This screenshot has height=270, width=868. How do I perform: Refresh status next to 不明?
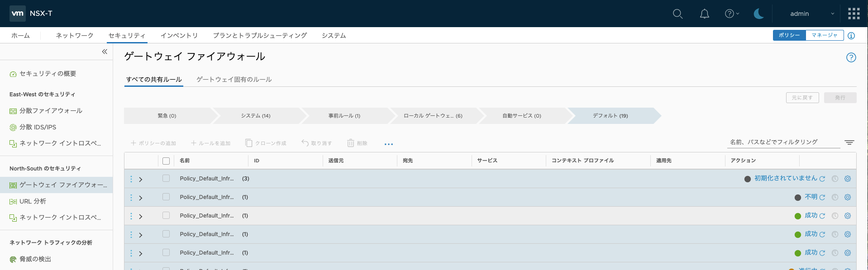coord(822,198)
